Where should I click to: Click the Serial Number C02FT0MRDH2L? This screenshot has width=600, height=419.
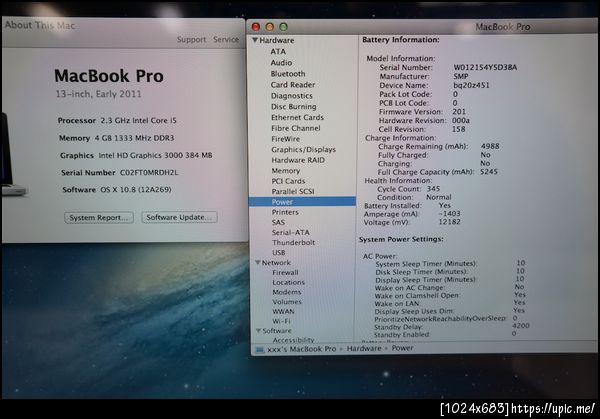149,173
